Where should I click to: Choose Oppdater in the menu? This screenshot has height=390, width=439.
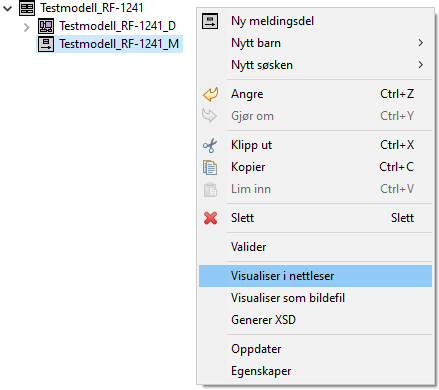[x=315, y=349]
